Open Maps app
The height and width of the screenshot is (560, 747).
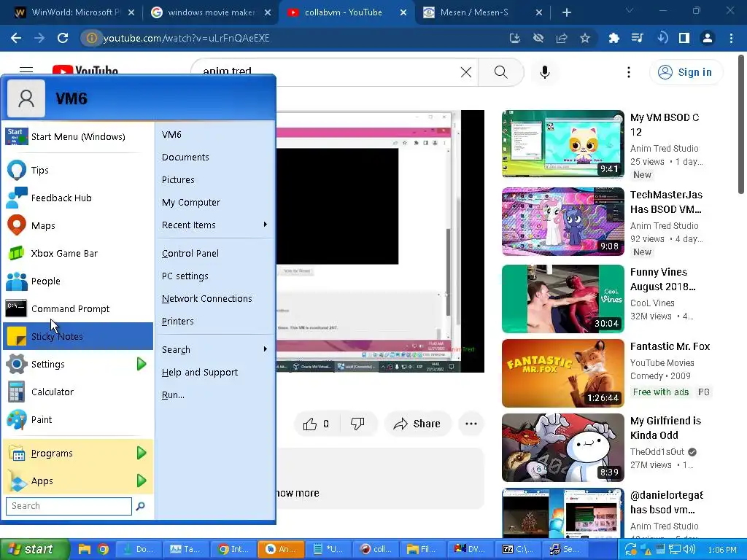tap(78, 225)
